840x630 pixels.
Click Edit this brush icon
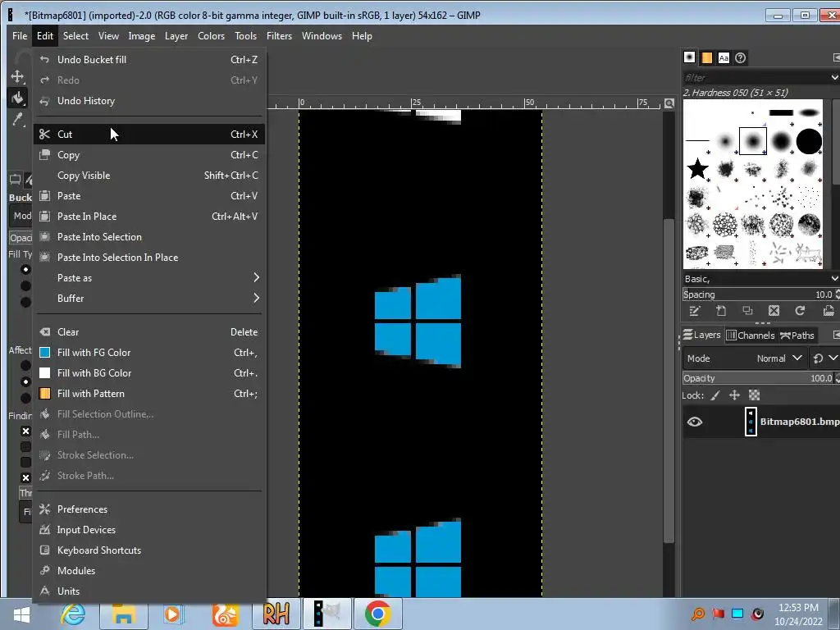tap(694, 311)
